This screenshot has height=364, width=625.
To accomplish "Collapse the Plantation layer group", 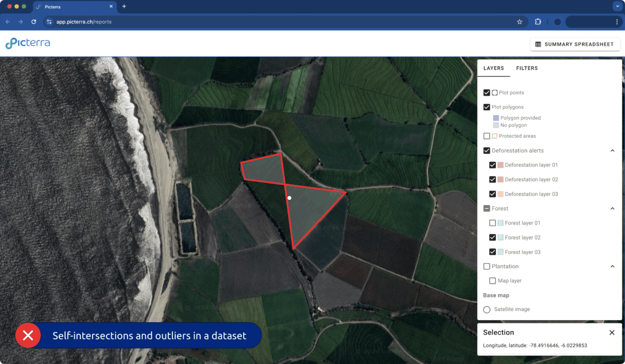I will pos(612,266).
